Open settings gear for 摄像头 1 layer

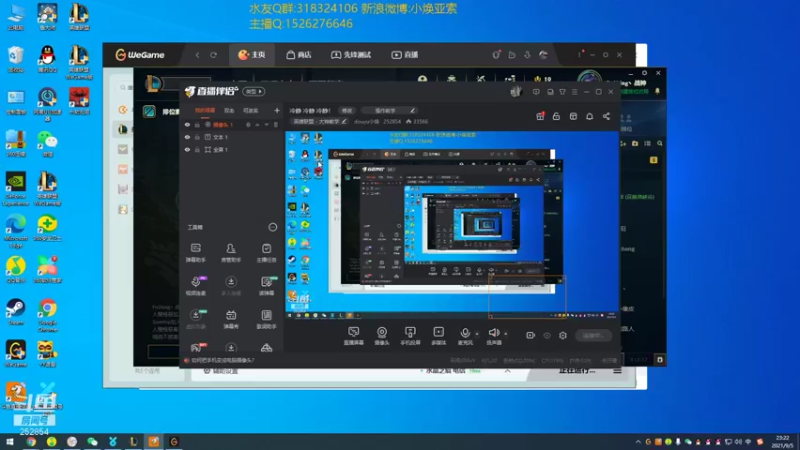(248, 124)
